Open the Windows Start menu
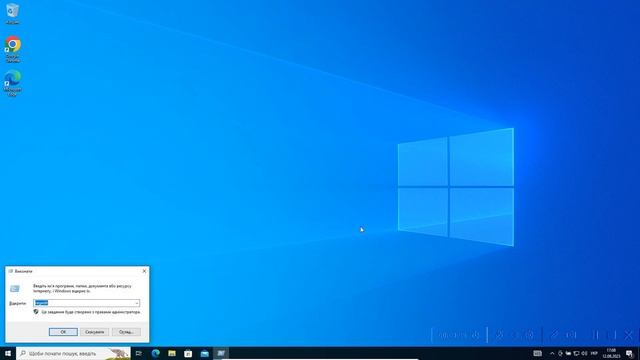The height and width of the screenshot is (360, 640). pyautogui.click(x=8, y=353)
